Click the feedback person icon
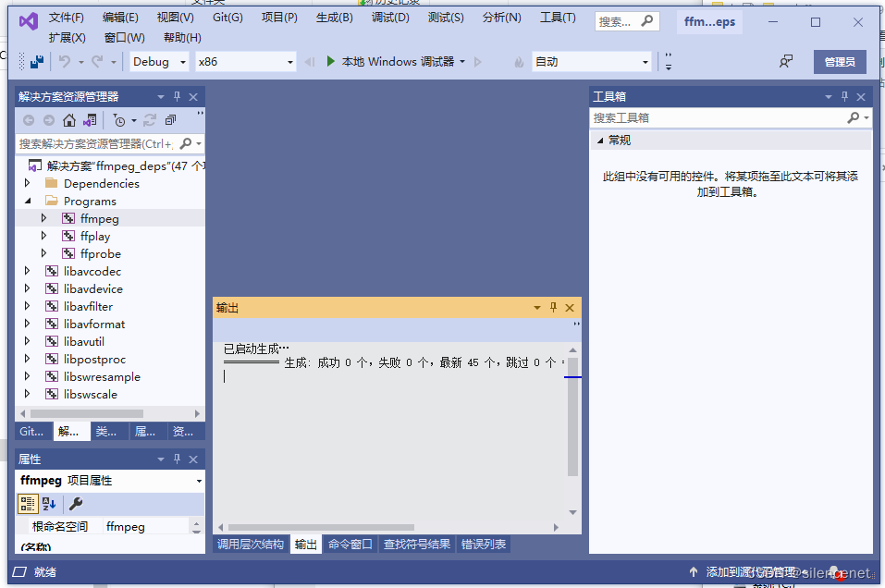The height and width of the screenshot is (588, 885). pyautogui.click(x=786, y=62)
